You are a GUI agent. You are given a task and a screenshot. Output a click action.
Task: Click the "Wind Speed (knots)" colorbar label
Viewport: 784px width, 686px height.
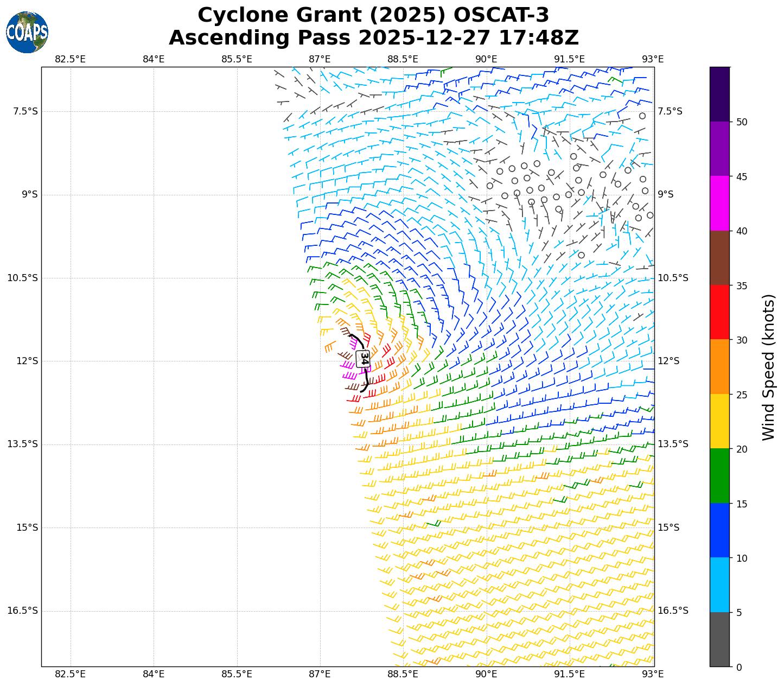pos(768,367)
